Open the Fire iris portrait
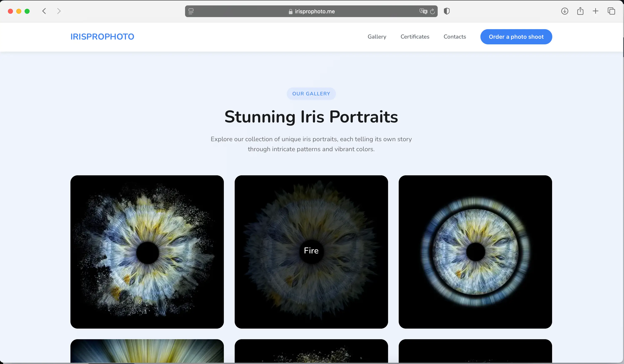The height and width of the screenshot is (364, 624). coord(311,251)
